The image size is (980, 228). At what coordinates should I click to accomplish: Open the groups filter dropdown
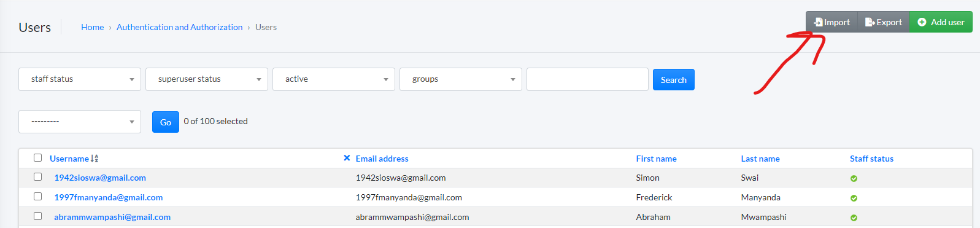click(461, 79)
